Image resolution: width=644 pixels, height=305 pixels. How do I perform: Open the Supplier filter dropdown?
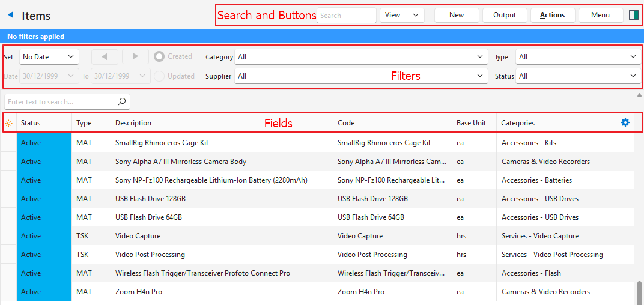(x=361, y=76)
